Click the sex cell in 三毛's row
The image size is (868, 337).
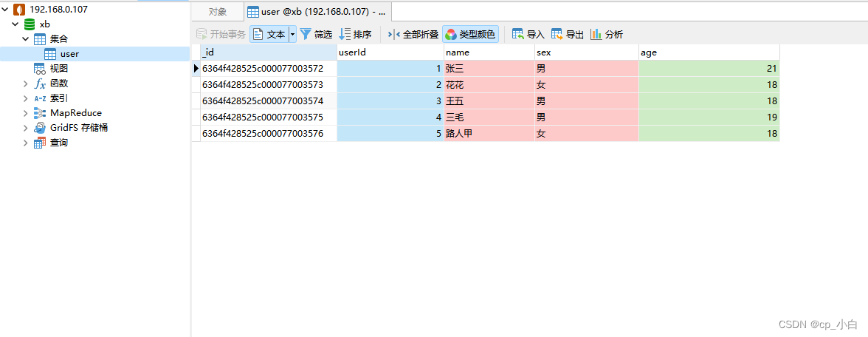coord(587,117)
